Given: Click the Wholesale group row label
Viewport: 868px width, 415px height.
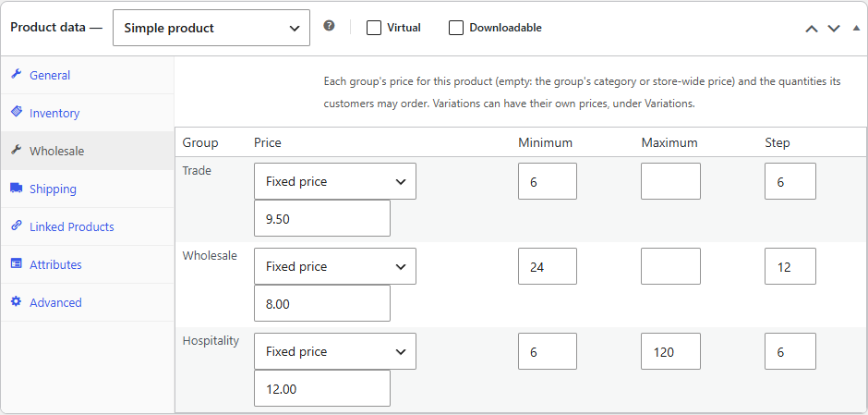Looking at the screenshot, I should [x=210, y=256].
